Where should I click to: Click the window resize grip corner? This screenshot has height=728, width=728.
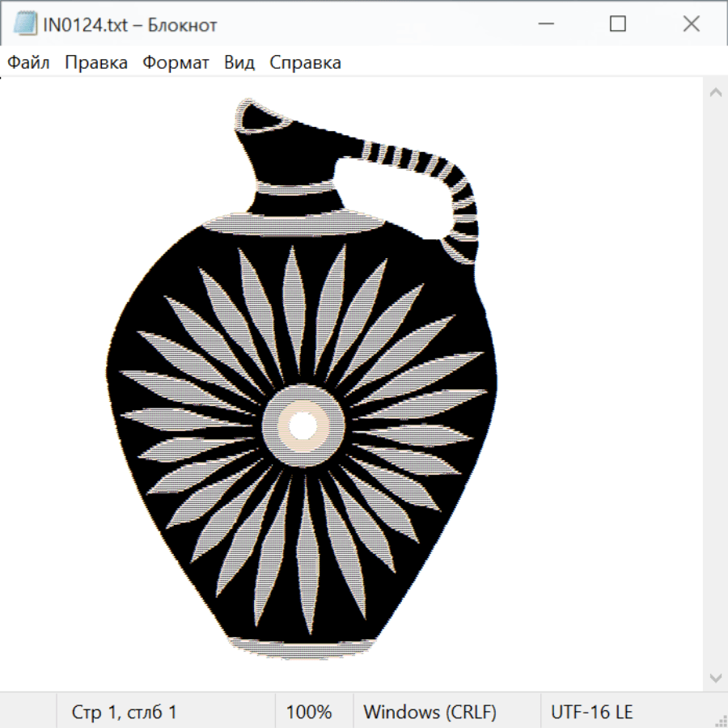coord(720,720)
